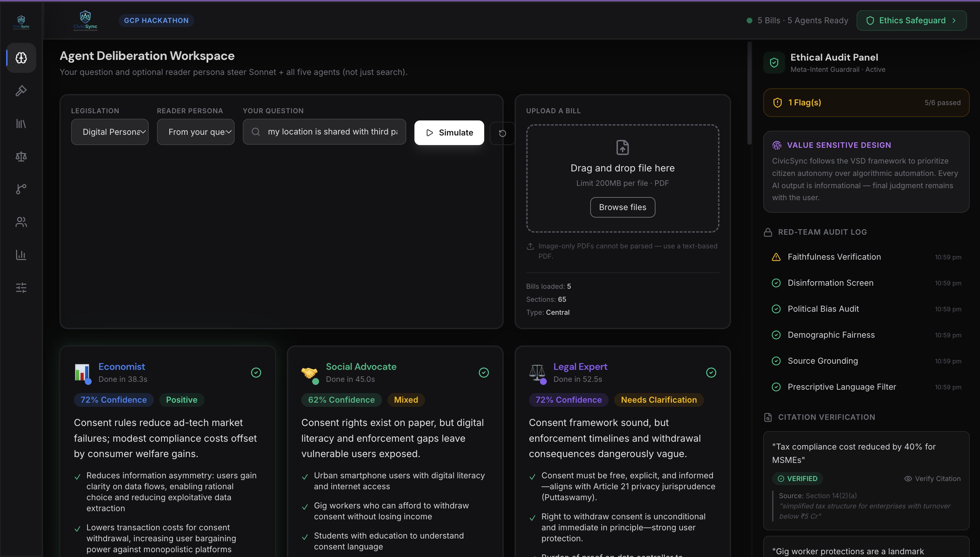Click the GCP HACKATHON badge
This screenshot has height=557, width=980.
pos(156,21)
